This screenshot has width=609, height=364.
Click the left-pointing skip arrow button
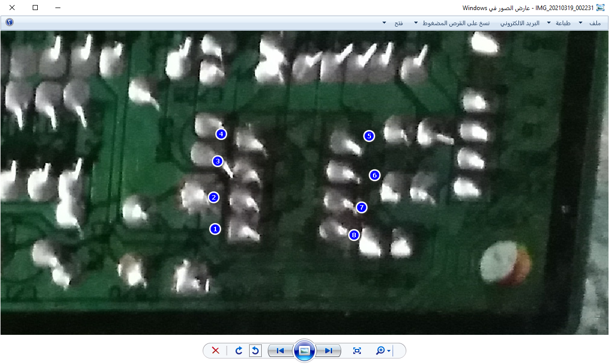(x=280, y=350)
